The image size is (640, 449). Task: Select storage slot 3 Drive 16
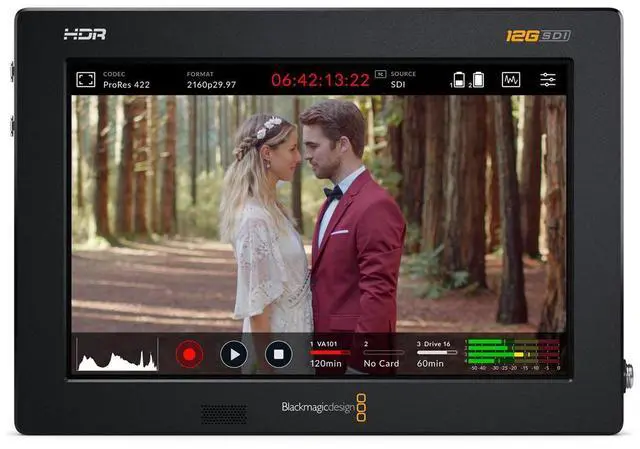[436, 353]
